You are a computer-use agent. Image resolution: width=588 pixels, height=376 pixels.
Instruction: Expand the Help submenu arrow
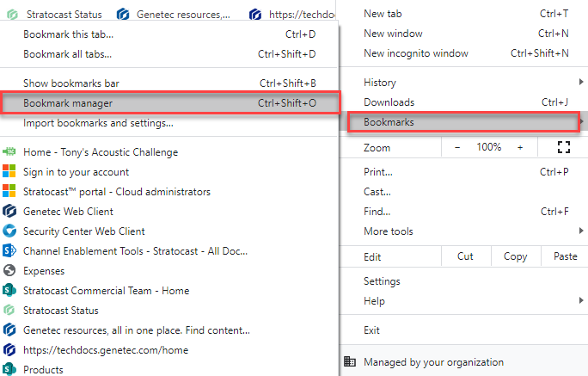coord(581,300)
